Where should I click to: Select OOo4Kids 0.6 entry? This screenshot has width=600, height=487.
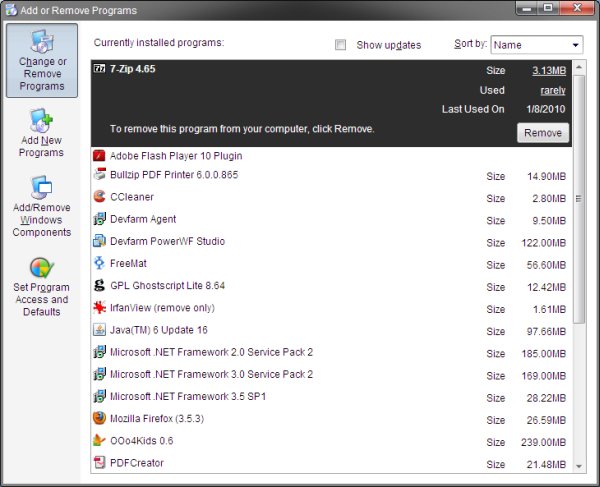(x=141, y=440)
